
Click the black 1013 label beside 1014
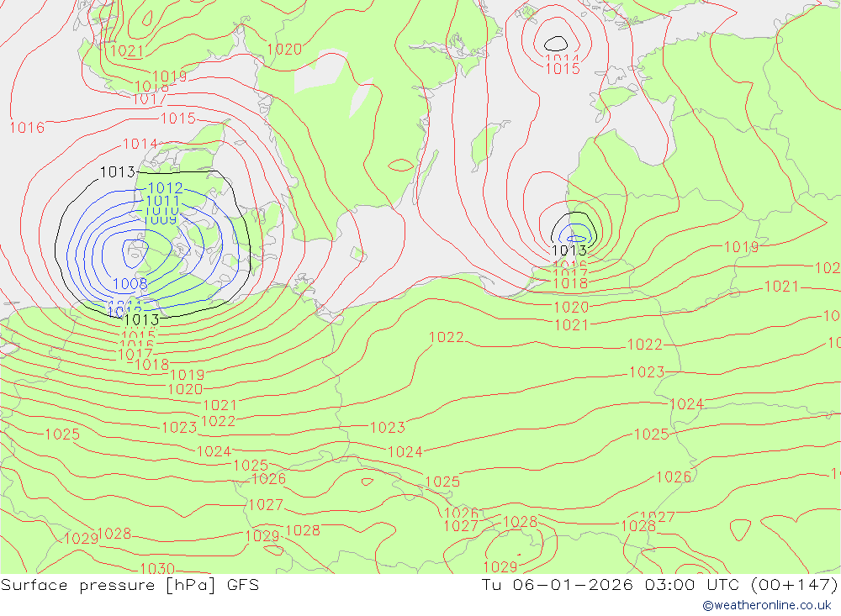tap(118, 172)
